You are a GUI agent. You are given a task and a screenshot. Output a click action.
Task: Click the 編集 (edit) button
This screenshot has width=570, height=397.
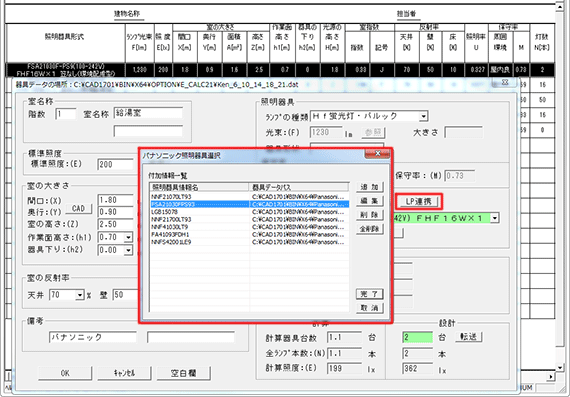tap(370, 201)
